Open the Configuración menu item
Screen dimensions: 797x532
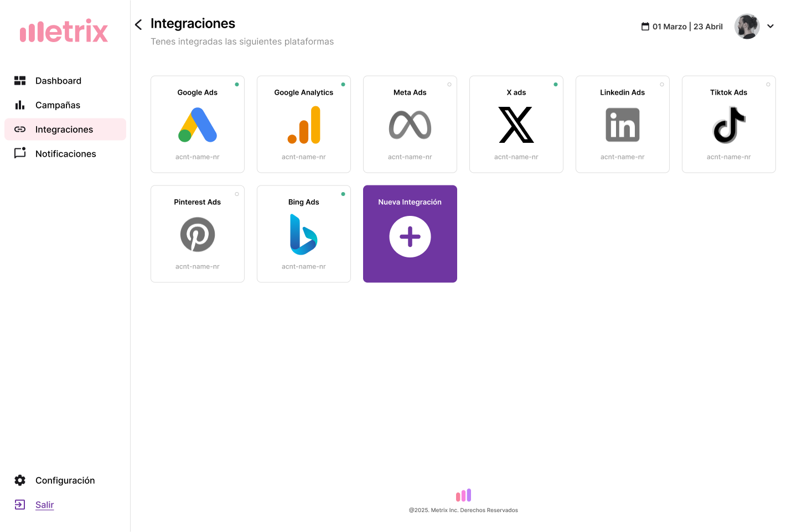[x=65, y=481]
